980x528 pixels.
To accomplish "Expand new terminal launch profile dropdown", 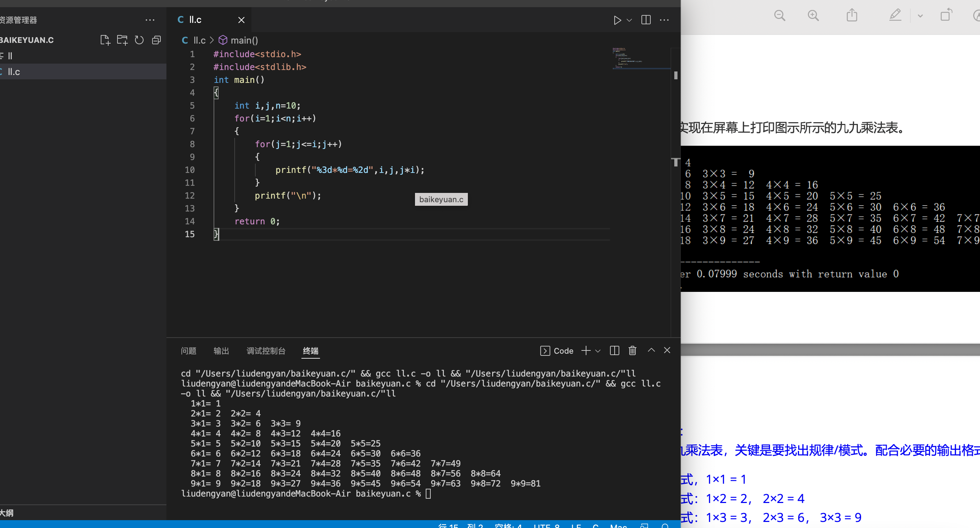I will coord(597,351).
